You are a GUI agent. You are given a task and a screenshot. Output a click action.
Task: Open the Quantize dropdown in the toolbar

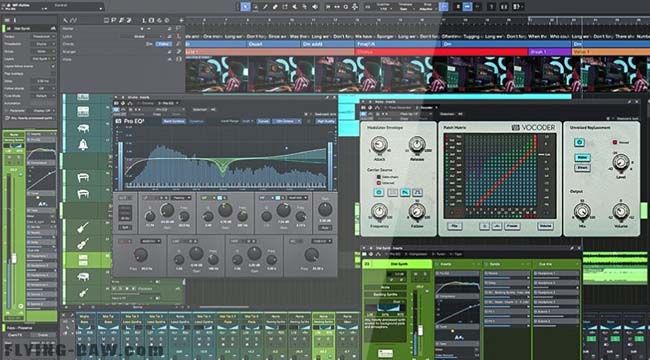click(383, 6)
